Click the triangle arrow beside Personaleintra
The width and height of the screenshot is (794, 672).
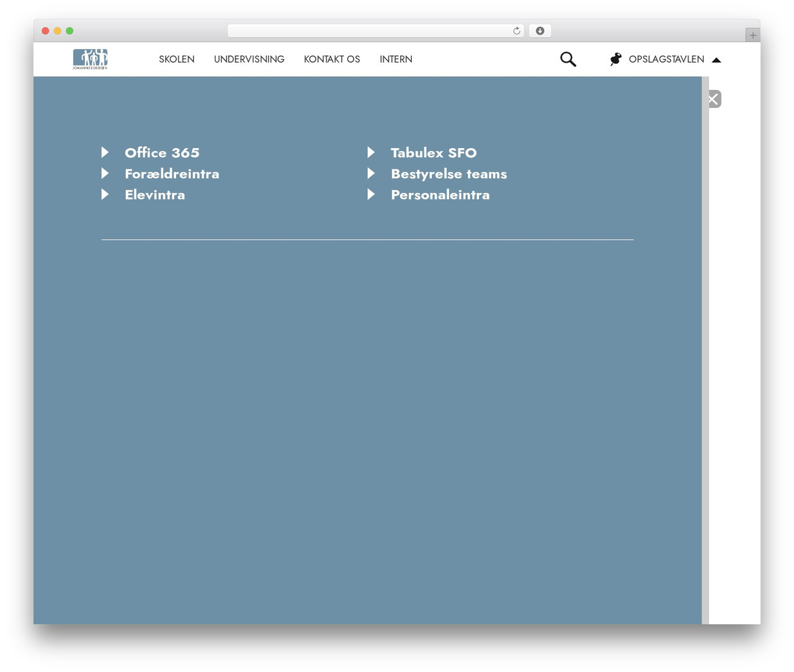tap(371, 194)
